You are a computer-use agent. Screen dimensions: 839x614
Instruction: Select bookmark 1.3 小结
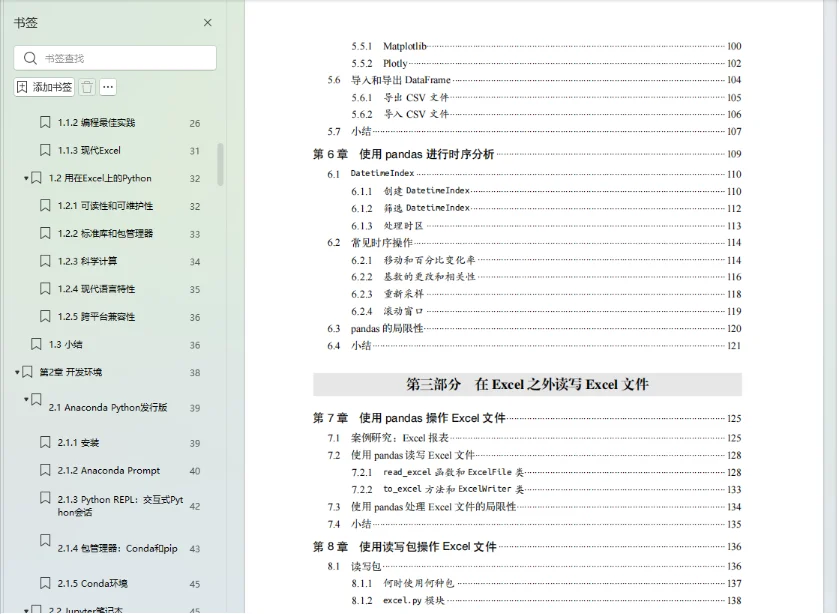pos(65,344)
